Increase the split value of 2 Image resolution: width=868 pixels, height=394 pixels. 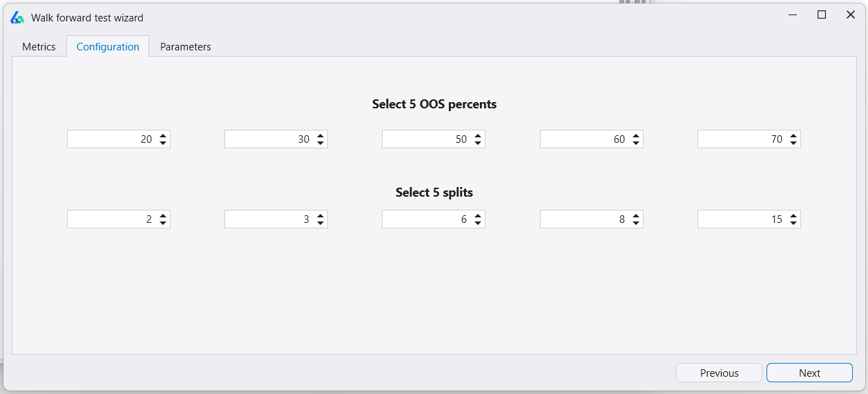pyautogui.click(x=163, y=216)
